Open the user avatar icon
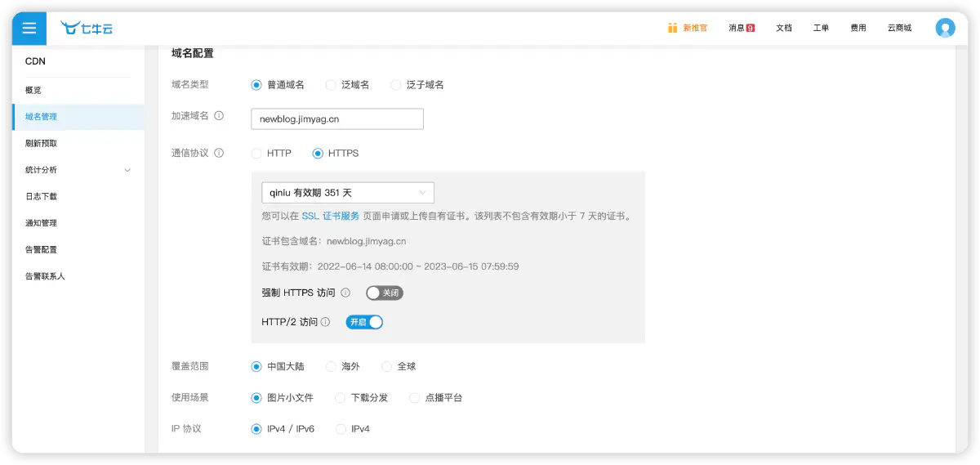The image size is (980, 465). coord(945,28)
